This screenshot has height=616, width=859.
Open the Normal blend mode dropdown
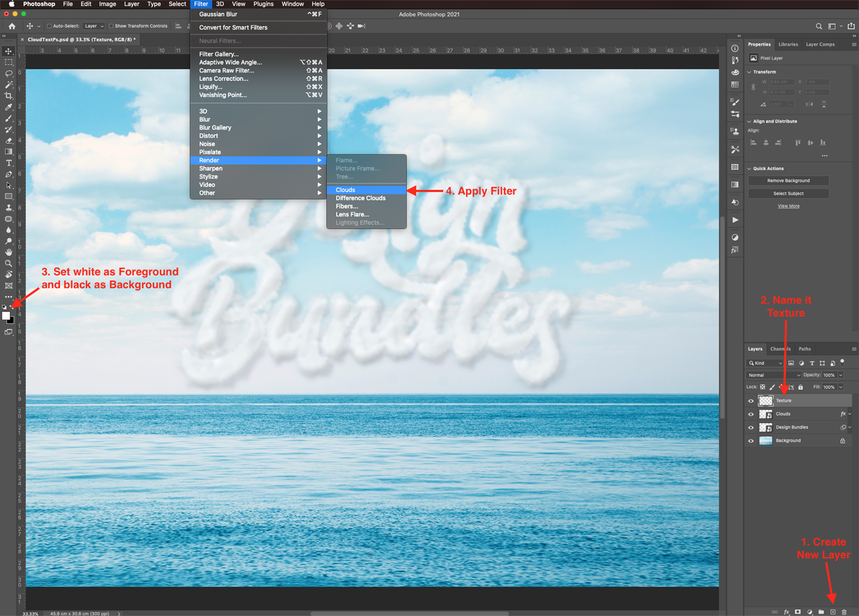774,375
